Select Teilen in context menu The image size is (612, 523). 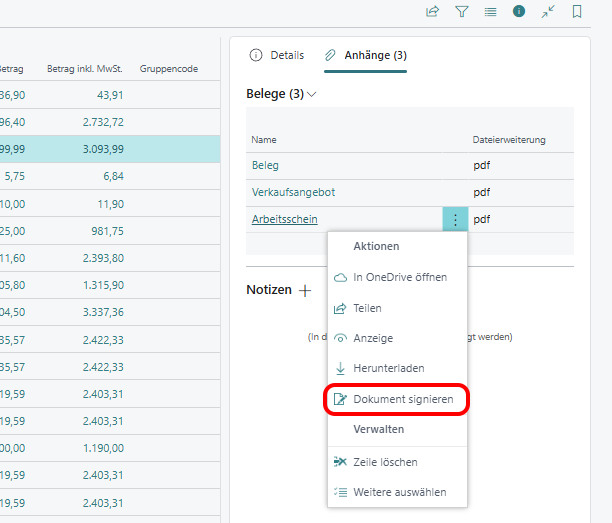click(397, 308)
